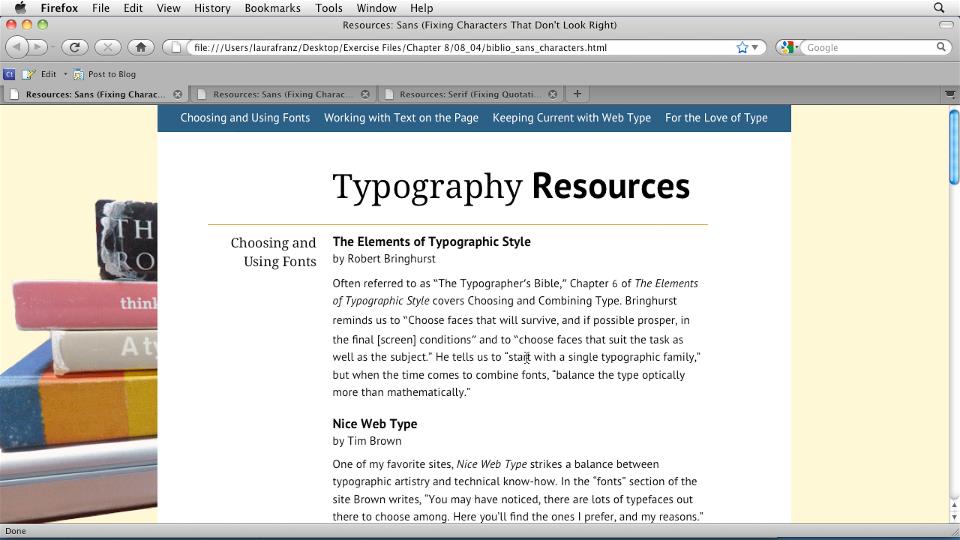Switch to the Resources: Serif tab

[469, 94]
